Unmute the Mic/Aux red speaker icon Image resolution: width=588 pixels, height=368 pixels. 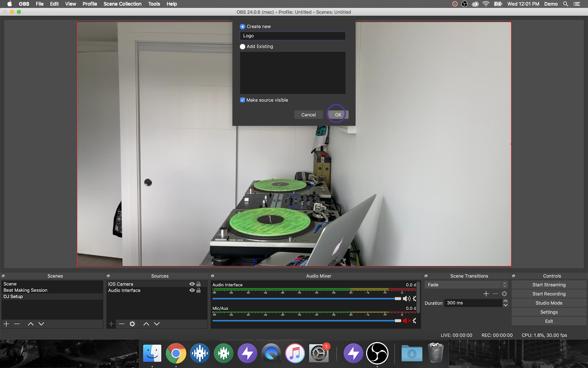pos(406,321)
